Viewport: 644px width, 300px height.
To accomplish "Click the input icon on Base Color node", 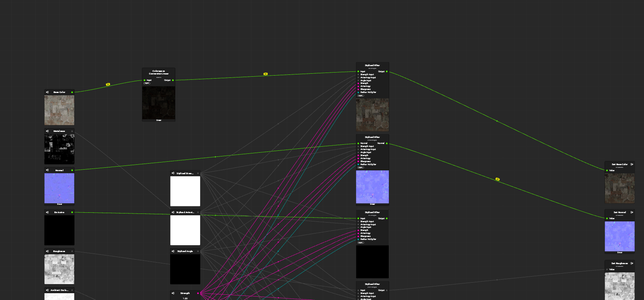I will click(x=47, y=92).
